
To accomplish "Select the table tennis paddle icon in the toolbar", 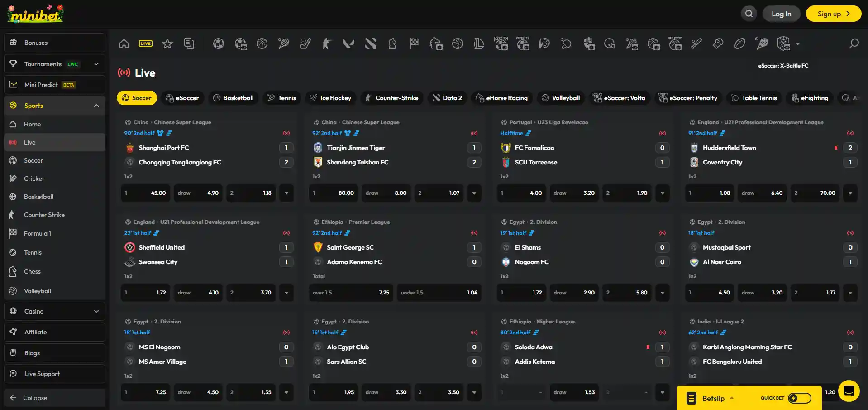I will pos(566,43).
